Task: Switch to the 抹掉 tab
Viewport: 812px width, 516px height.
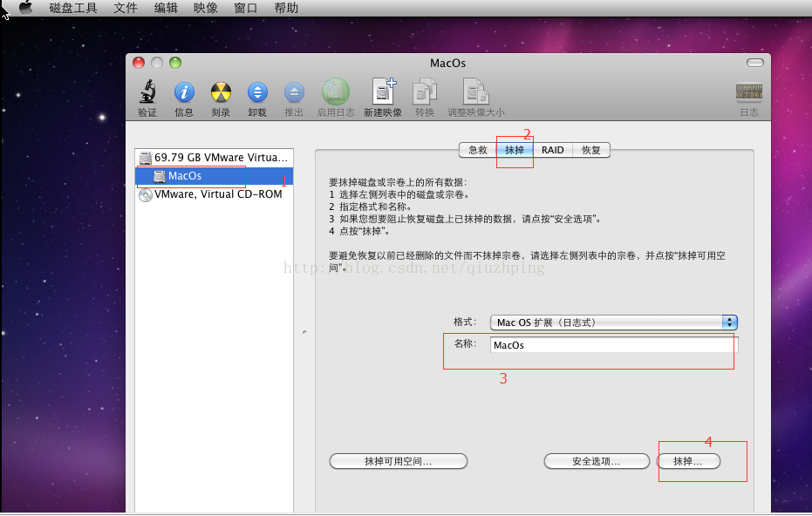Action: [515, 150]
